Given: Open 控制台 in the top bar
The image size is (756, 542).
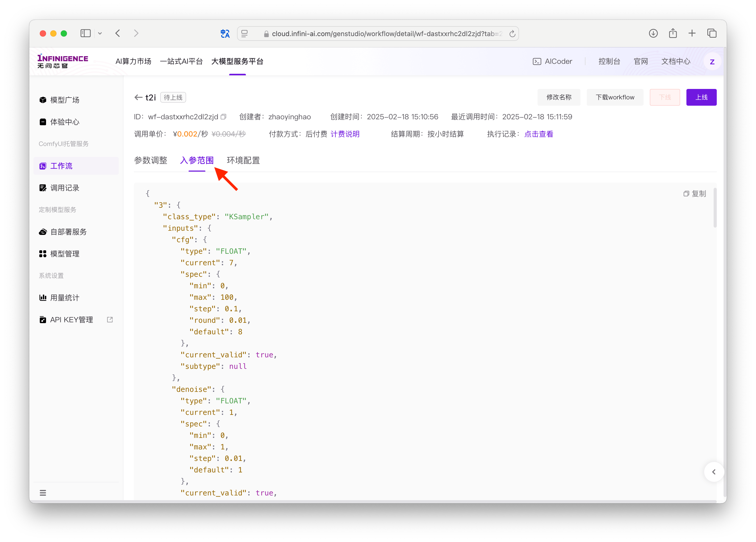Looking at the screenshot, I should pyautogui.click(x=609, y=61).
